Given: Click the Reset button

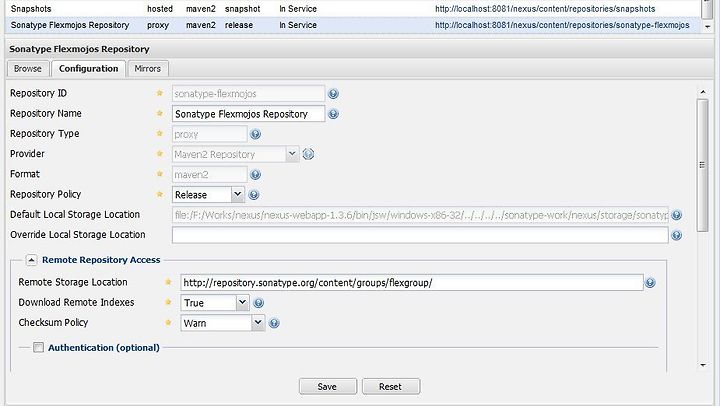Looking at the screenshot, I should pyautogui.click(x=391, y=387).
